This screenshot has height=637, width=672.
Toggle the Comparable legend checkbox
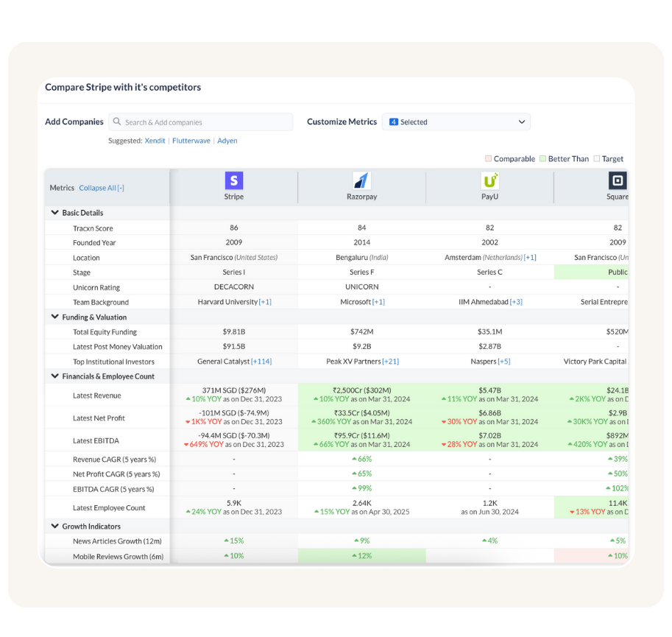tap(489, 159)
